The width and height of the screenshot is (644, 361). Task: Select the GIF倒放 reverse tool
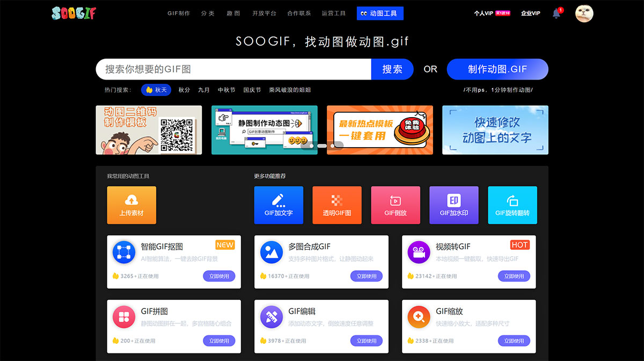click(396, 205)
